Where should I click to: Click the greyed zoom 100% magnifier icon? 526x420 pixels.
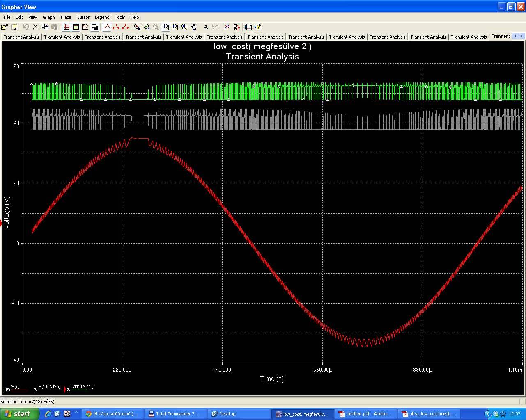pyautogui.click(x=156, y=27)
